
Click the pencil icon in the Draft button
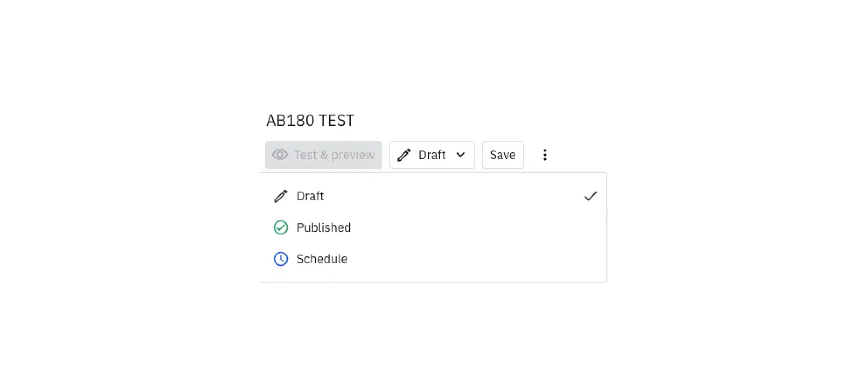coord(404,155)
